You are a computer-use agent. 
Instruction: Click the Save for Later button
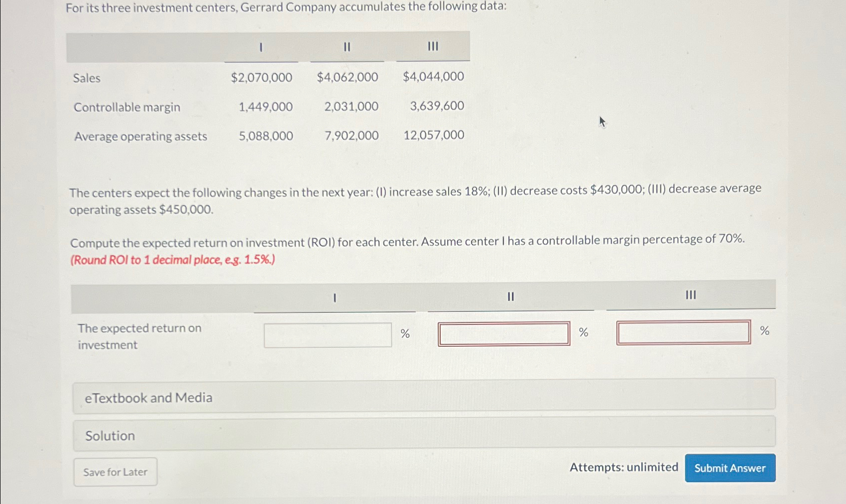[116, 472]
